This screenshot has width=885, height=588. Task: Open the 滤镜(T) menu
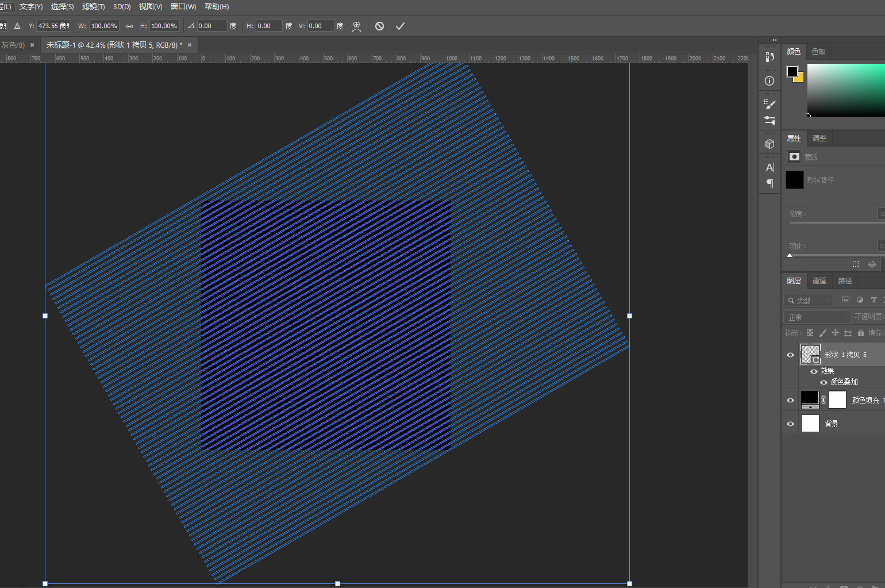(x=93, y=7)
